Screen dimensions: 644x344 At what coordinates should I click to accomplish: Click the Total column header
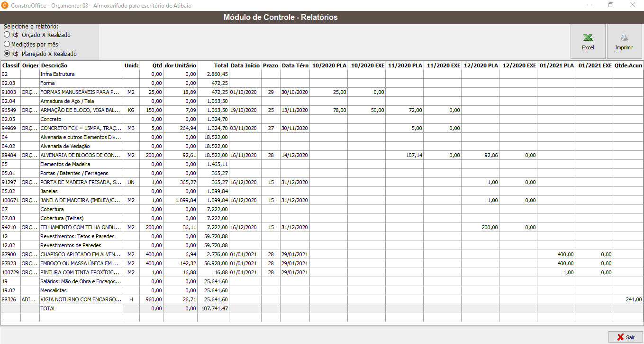click(x=213, y=65)
